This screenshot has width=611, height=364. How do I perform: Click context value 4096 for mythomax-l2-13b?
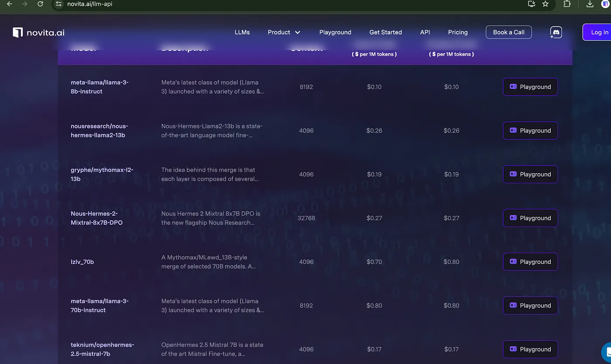pos(306,174)
